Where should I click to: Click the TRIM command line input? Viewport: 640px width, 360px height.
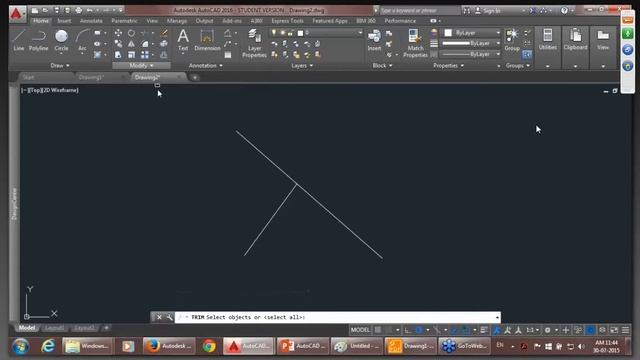click(337, 317)
